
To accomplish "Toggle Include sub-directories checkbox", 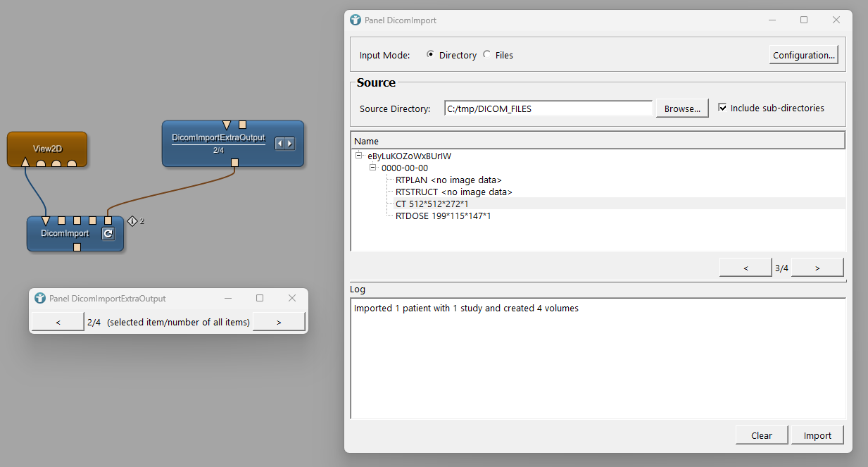I will [722, 108].
